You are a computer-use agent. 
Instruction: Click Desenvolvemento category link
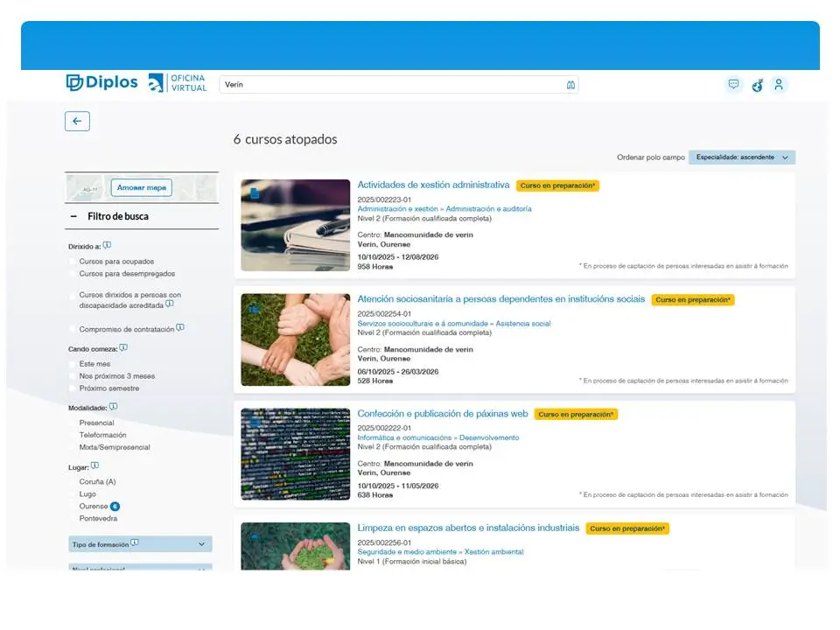[489, 437]
